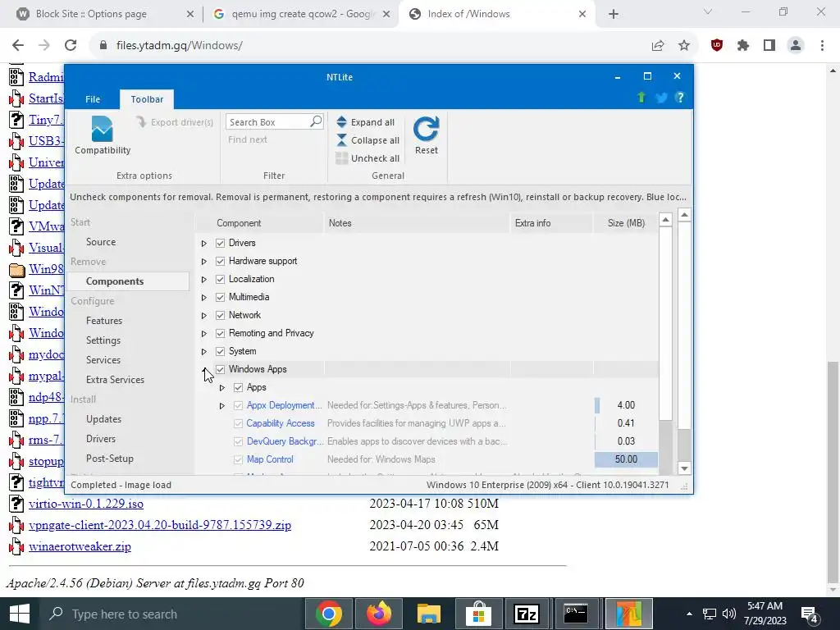Open the Twitter bird icon in NTLite

661,98
